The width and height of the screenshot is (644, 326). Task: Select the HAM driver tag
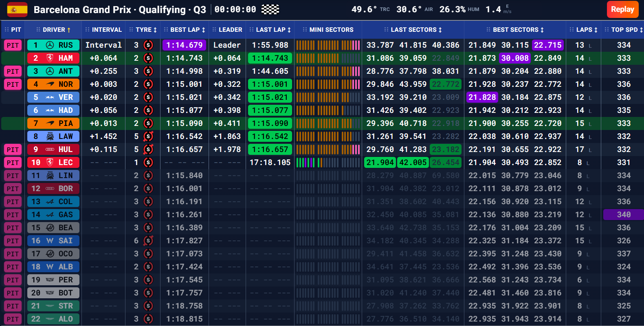[53, 58]
